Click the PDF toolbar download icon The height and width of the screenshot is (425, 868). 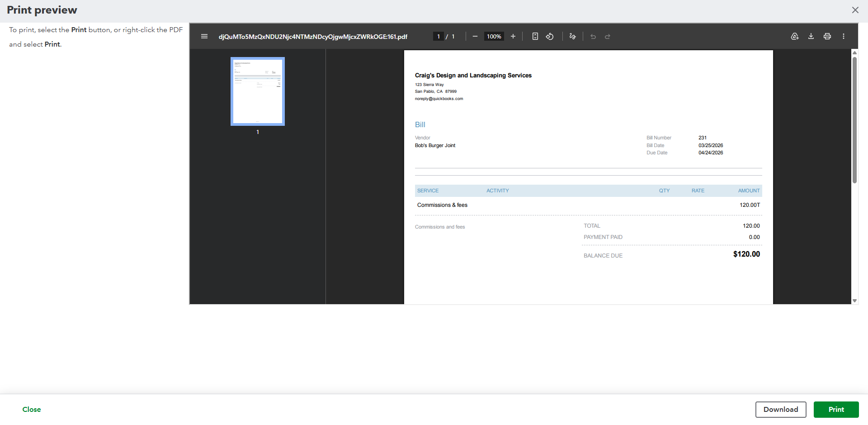[x=811, y=36]
